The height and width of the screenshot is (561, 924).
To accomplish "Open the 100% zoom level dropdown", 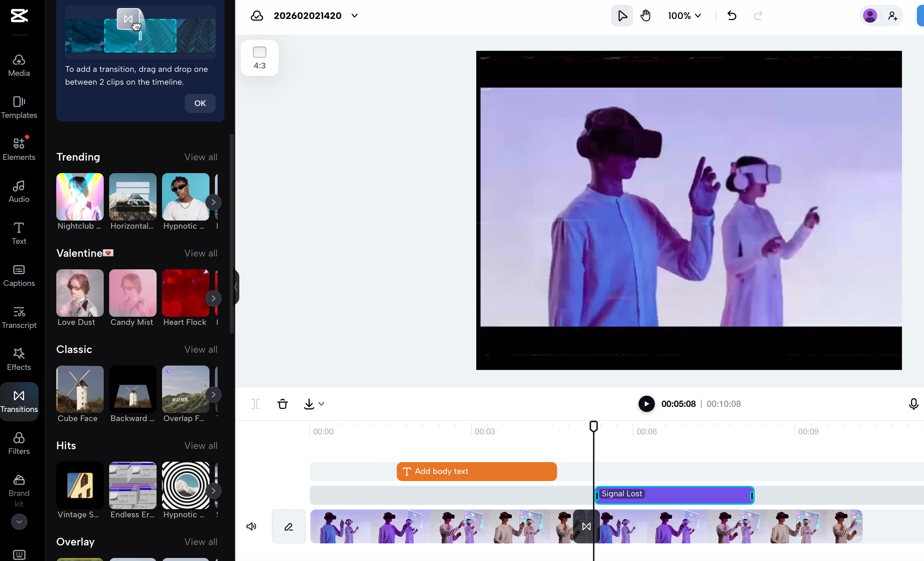I will coord(684,15).
